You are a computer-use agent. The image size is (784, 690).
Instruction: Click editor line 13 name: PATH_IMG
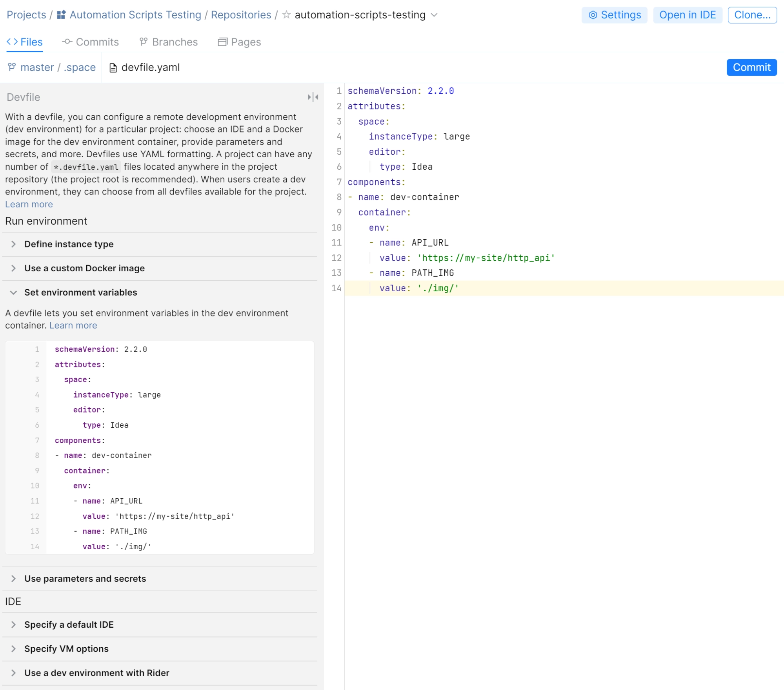click(x=411, y=273)
